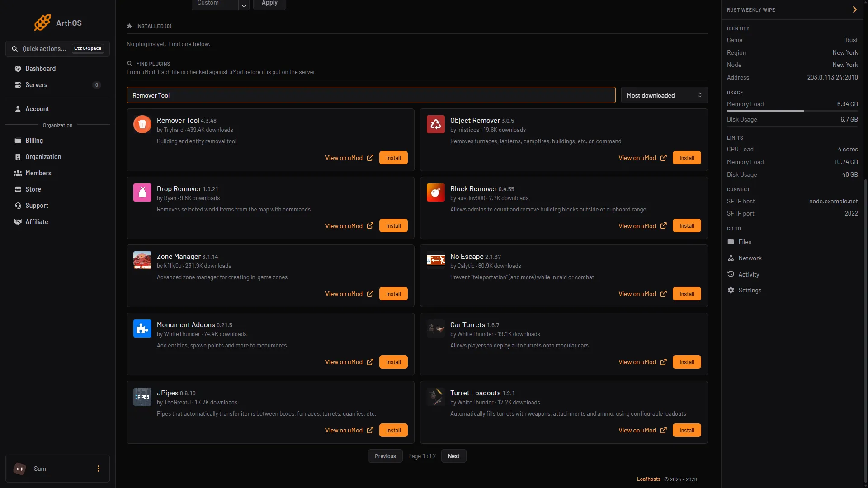Click the ArthOS wheat logo icon

(42, 23)
